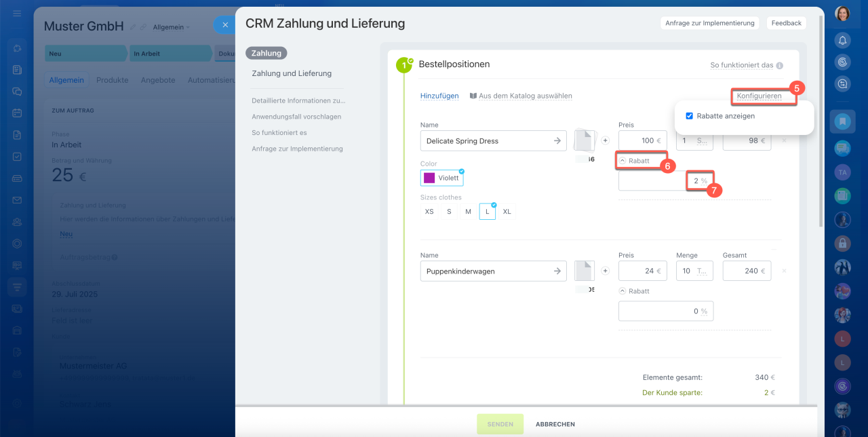868x437 pixels.
Task: Click the info icon next to 'So funktioniert das'
Action: [x=779, y=66]
